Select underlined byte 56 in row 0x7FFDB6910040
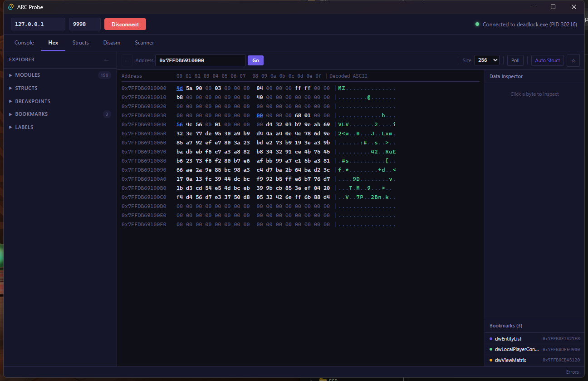588x381 pixels. click(180, 124)
